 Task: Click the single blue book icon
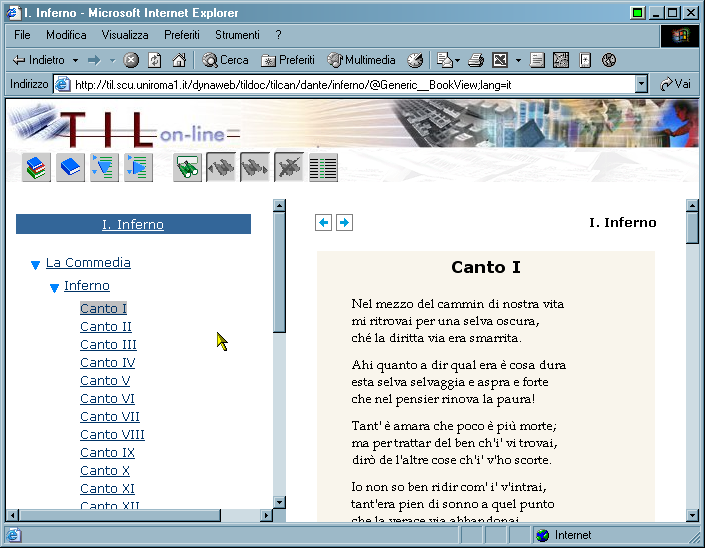click(70, 167)
